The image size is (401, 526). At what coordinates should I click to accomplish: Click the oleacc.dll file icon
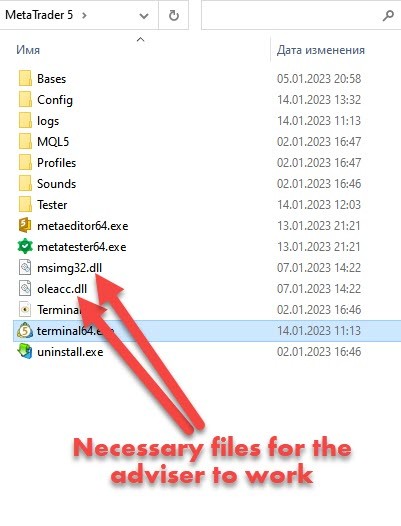pyautogui.click(x=25, y=289)
